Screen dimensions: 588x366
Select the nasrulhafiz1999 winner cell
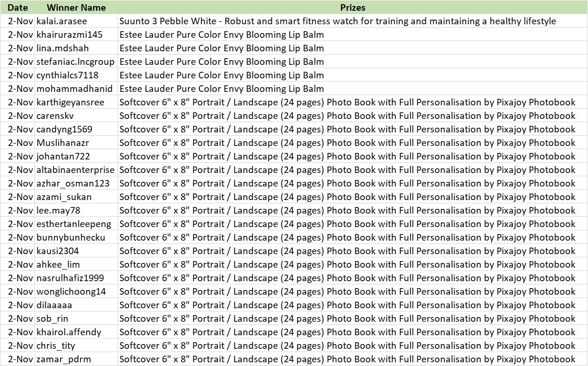[x=76, y=278]
